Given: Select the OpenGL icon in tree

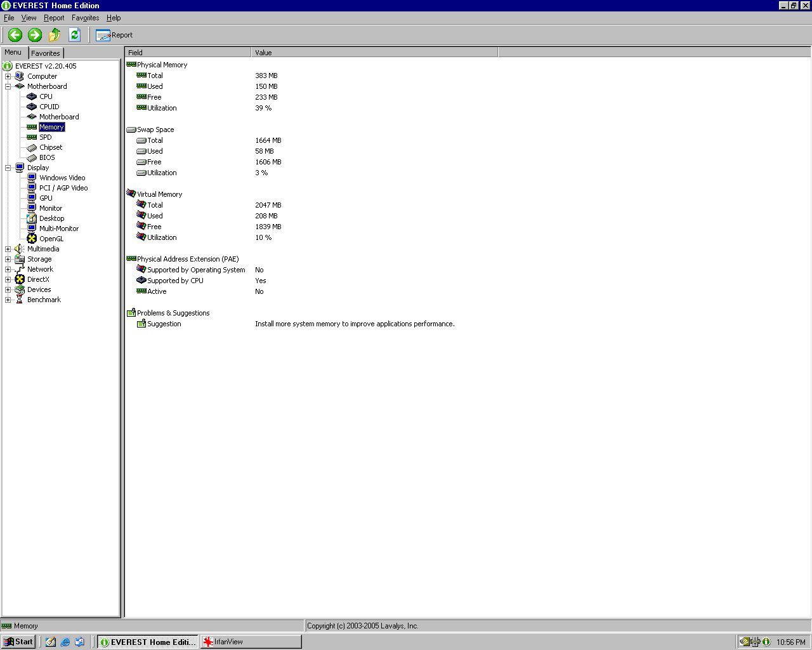Looking at the screenshot, I should (x=32, y=239).
